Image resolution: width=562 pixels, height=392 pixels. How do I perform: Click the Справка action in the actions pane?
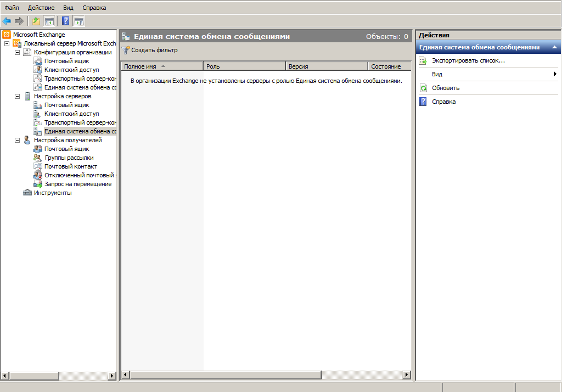click(x=443, y=102)
